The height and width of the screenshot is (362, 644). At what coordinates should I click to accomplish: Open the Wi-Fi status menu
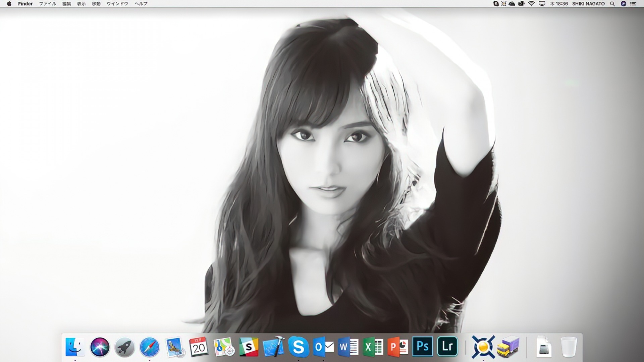(531, 4)
